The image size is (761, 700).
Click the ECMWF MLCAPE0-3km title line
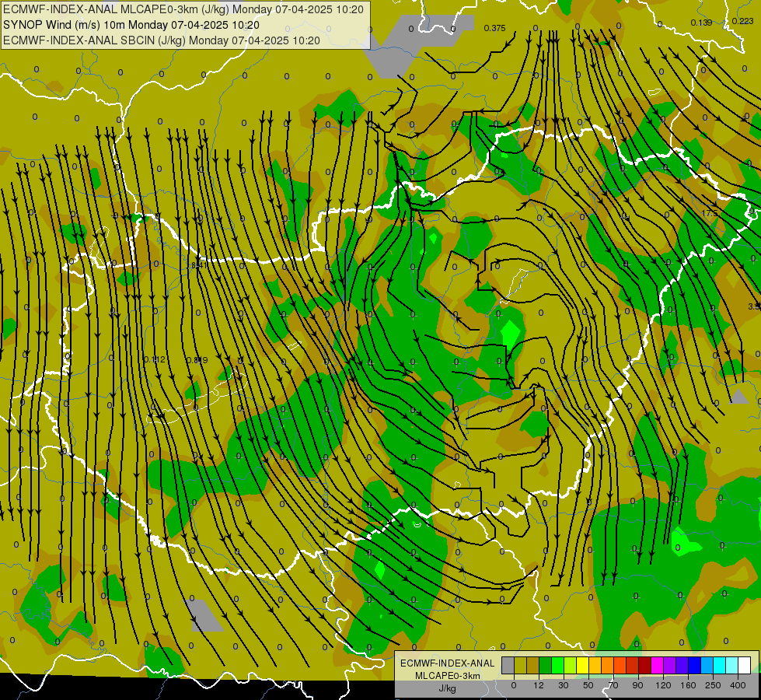click(x=183, y=9)
